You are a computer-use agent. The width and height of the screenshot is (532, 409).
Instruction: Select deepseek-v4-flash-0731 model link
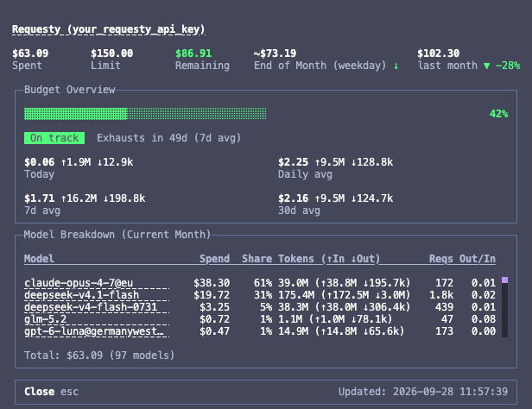[x=97, y=307]
